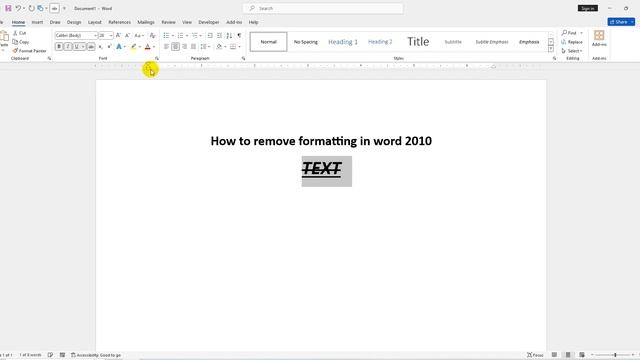This screenshot has height=360, width=640.
Task: Click the selected TEXT word in document
Action: (322, 169)
